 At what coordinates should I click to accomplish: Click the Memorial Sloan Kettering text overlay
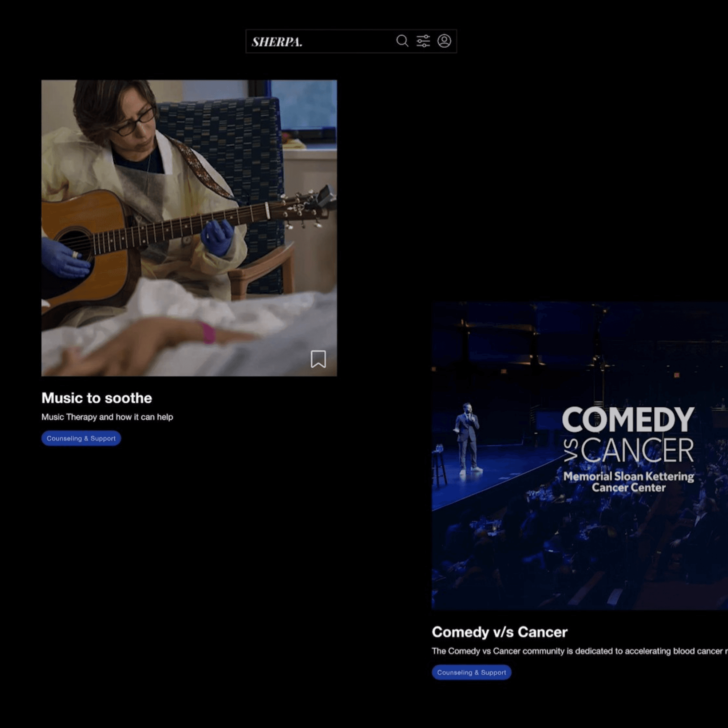point(629,482)
